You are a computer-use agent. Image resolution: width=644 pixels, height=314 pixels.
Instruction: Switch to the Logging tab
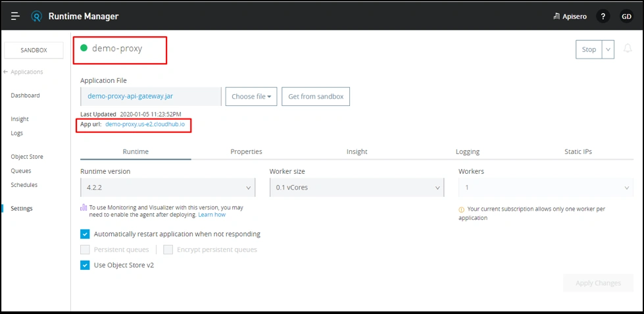tap(468, 151)
